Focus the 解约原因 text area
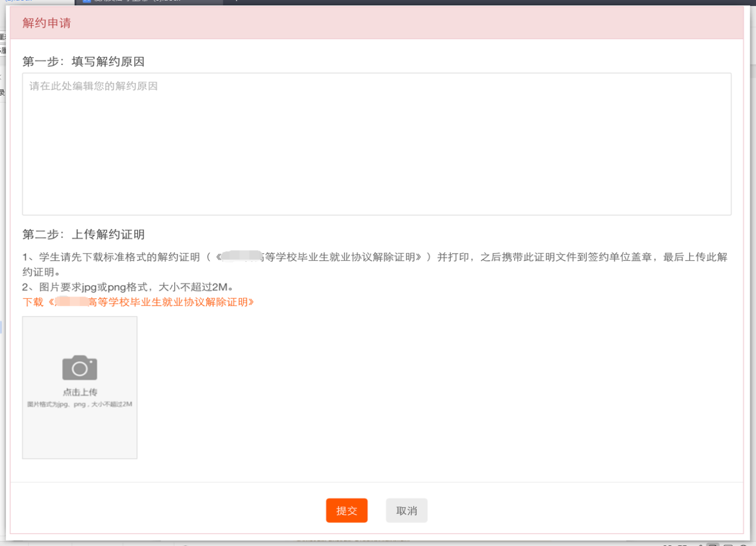 (x=376, y=143)
